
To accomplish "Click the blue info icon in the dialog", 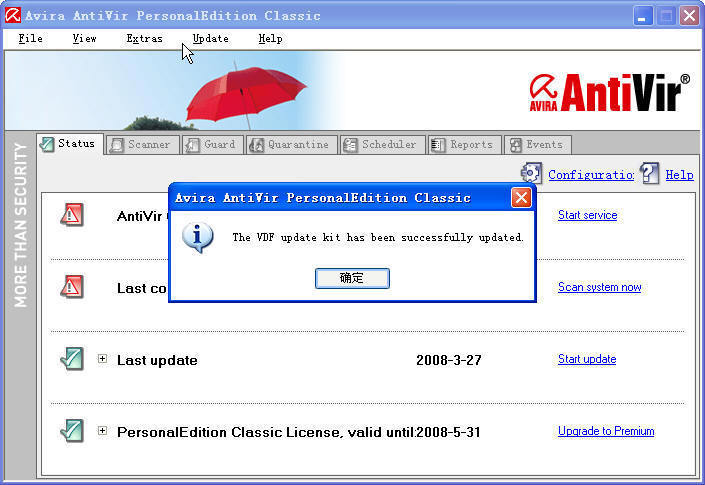I will (199, 238).
